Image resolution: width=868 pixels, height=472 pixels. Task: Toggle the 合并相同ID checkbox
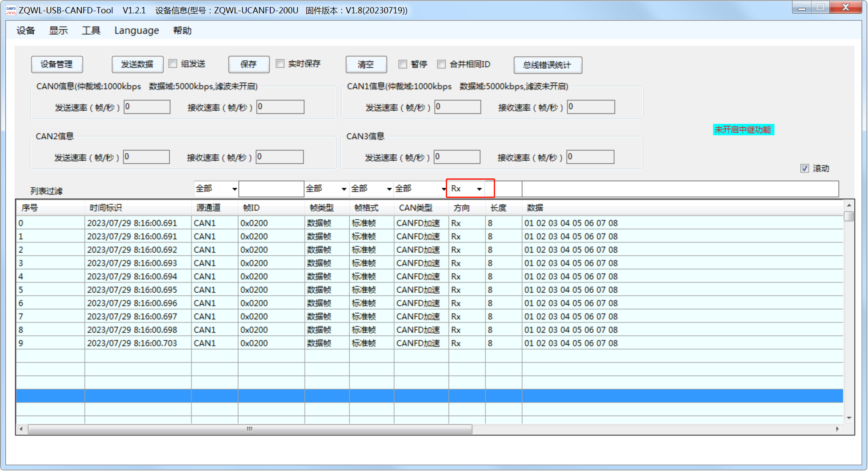pos(441,64)
